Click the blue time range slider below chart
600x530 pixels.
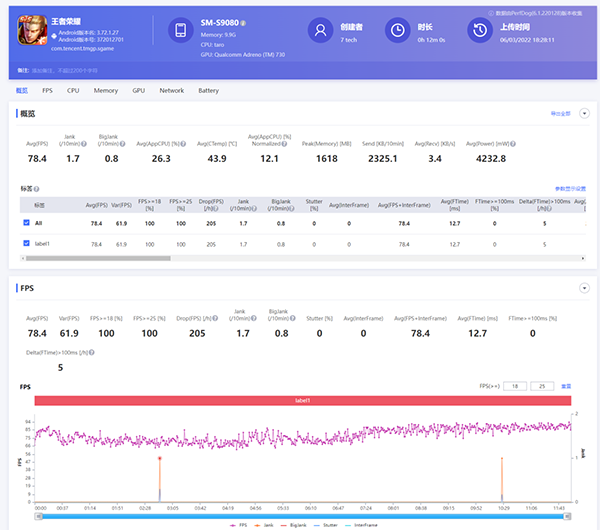click(x=300, y=515)
